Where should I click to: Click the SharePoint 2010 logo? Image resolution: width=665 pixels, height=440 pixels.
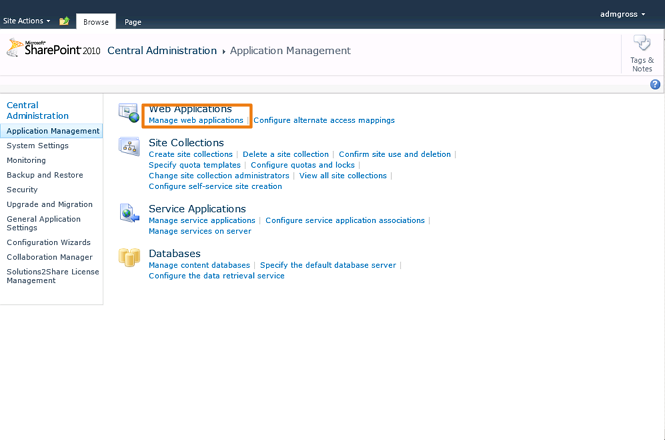tap(53, 48)
